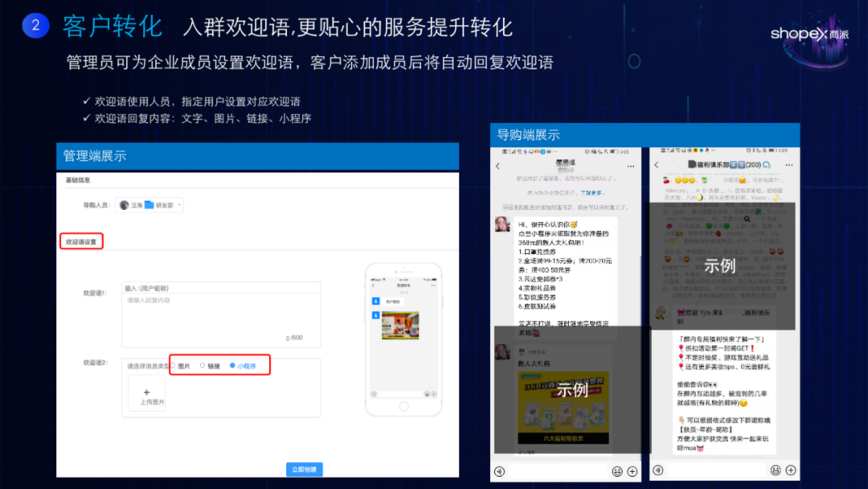Click the shopex 商派 logo
Screen dimensions: 868x489
click(809, 35)
